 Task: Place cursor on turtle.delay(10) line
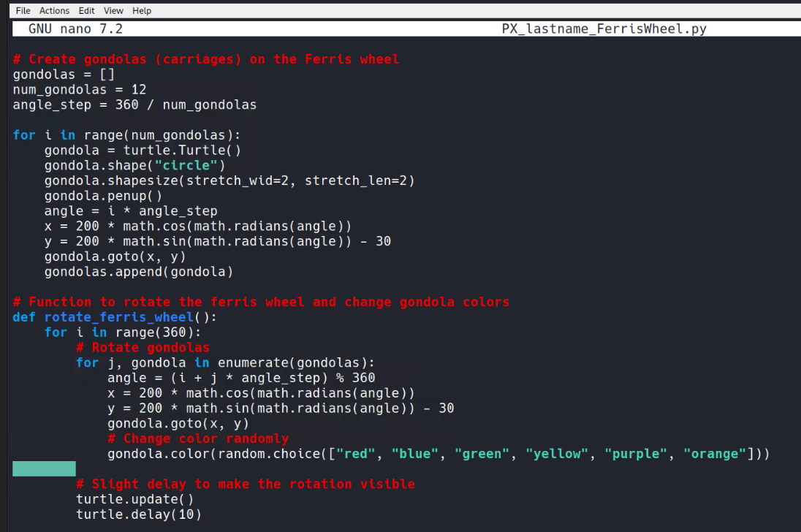[x=138, y=514]
